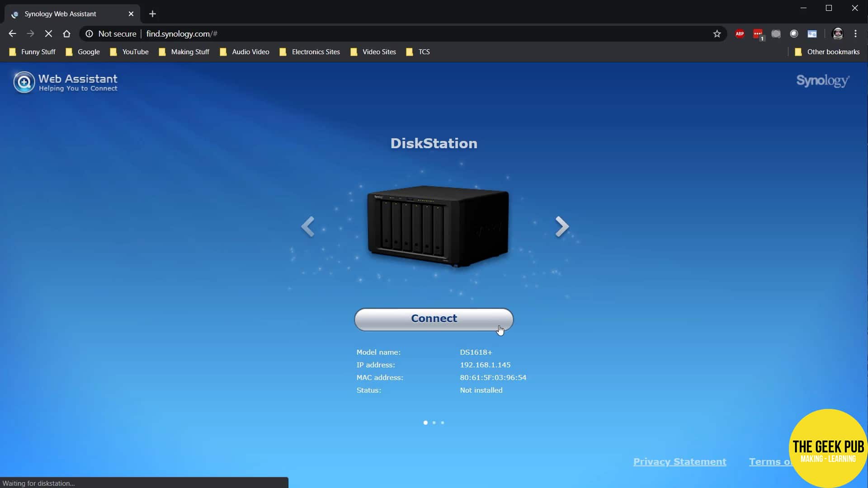Viewport: 868px width, 488px height.
Task: Open the Funny Stuff bookmark folder
Action: point(32,52)
